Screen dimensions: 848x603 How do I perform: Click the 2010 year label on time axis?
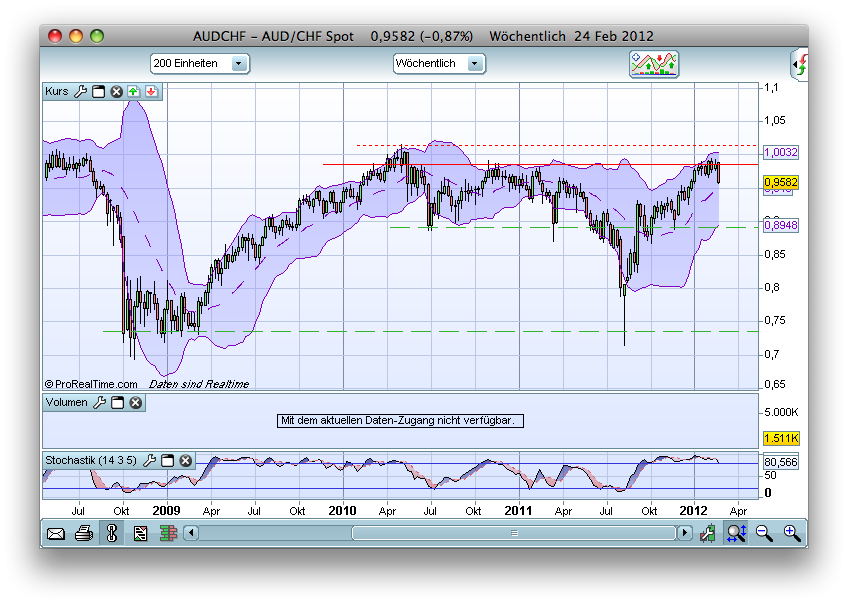[x=342, y=511]
